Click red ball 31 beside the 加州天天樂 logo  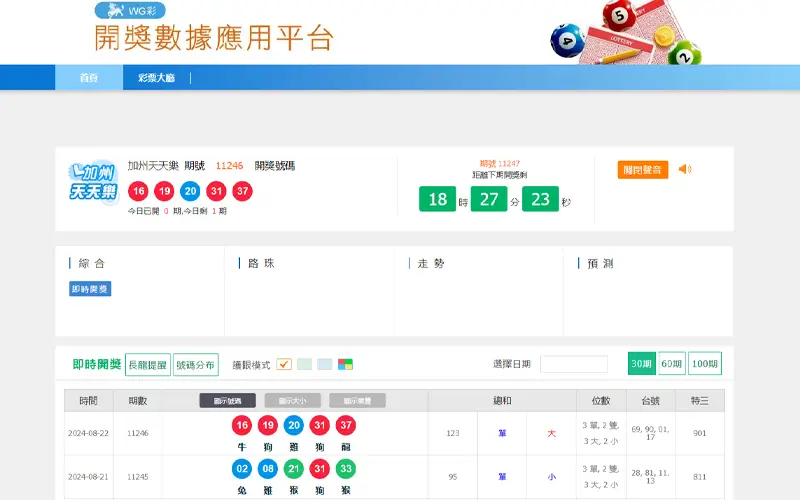216,191
